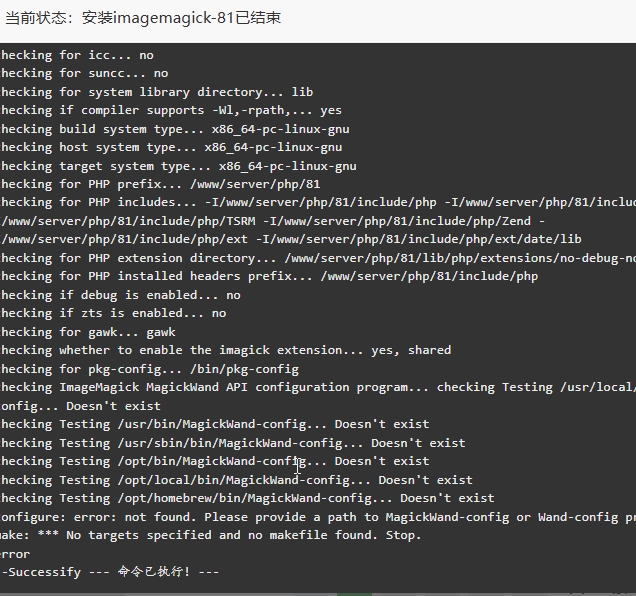636x596 pixels.
Task: Click the 'checking for gawk... gawk' line
Action: coord(88,332)
